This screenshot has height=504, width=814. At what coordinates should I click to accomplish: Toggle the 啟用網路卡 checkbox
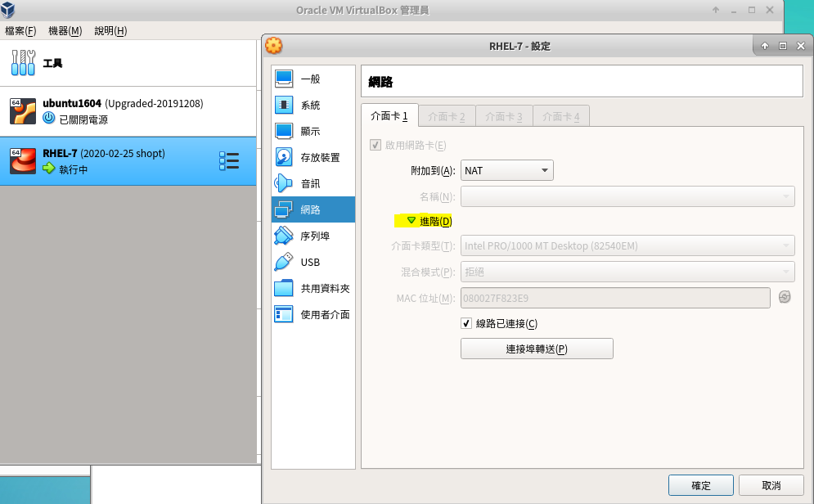pyautogui.click(x=376, y=145)
